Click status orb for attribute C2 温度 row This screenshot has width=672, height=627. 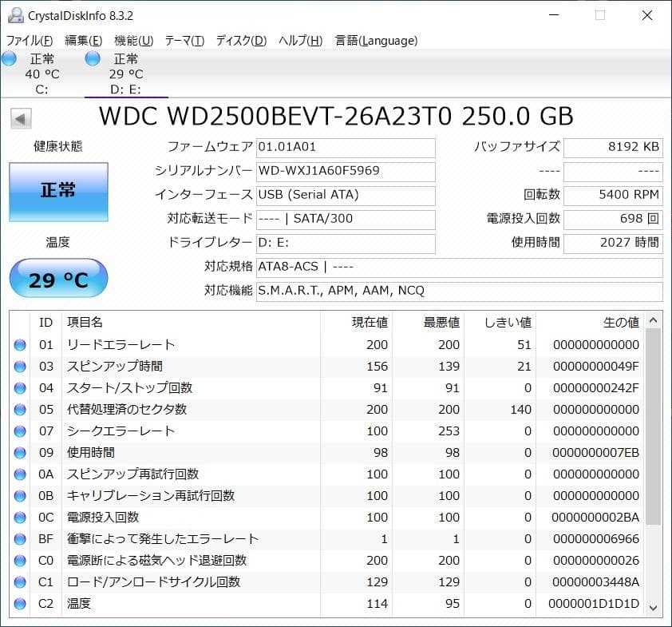pyautogui.click(x=20, y=604)
